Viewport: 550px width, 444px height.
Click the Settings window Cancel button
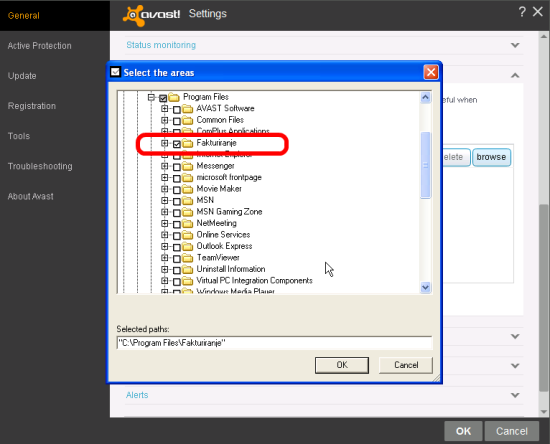coord(511,431)
